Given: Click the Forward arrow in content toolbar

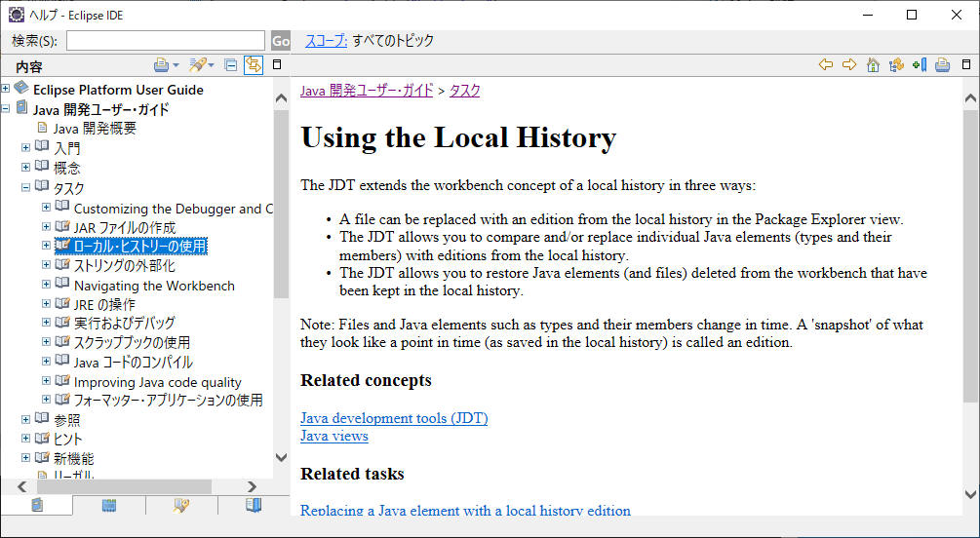Looking at the screenshot, I should click(x=849, y=65).
